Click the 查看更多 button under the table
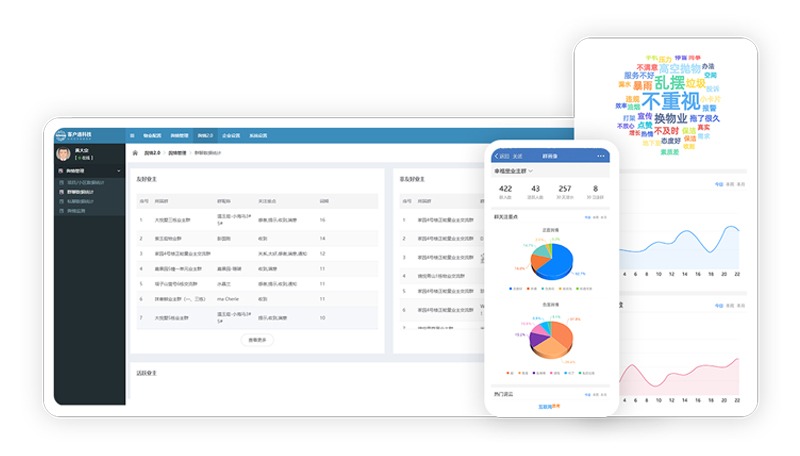The height and width of the screenshot is (456, 800). tap(258, 340)
